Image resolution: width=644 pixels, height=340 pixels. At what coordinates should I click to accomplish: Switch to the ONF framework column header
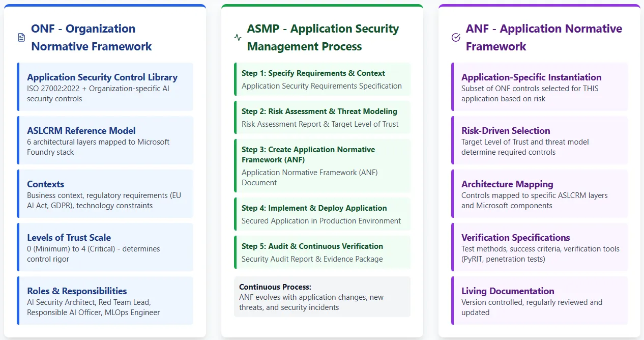click(92, 37)
